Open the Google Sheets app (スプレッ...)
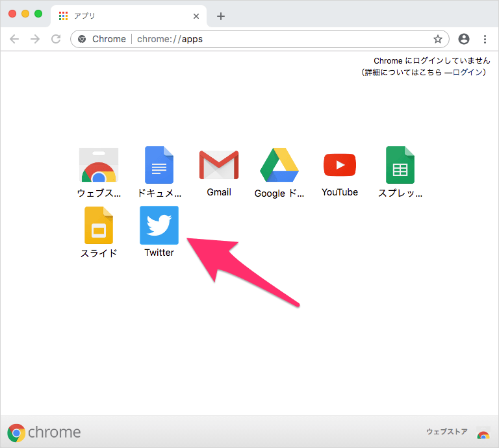499x448 pixels. [x=400, y=165]
